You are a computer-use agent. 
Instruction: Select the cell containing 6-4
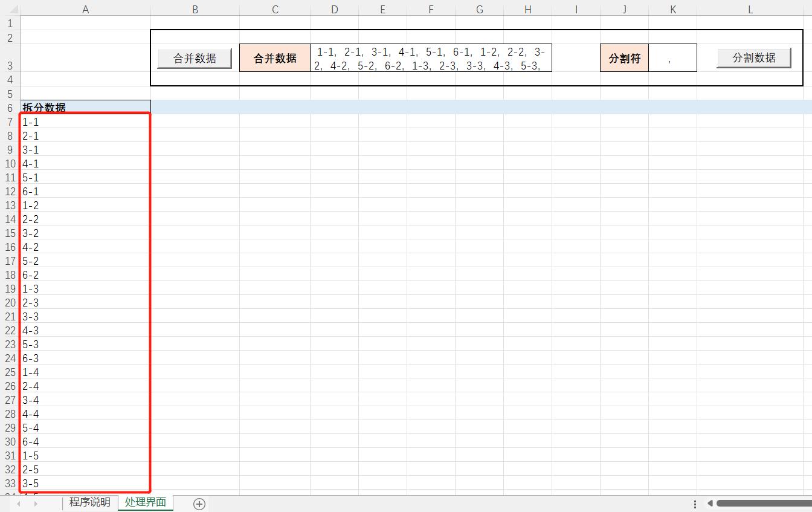tap(85, 442)
